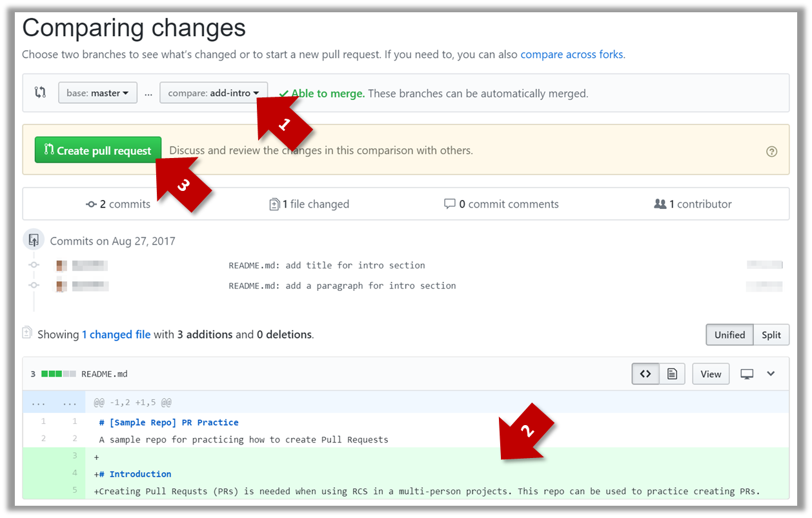Viewport: 812px width, 518px height.
Task: Switch diff to Unified view
Action: pos(729,335)
